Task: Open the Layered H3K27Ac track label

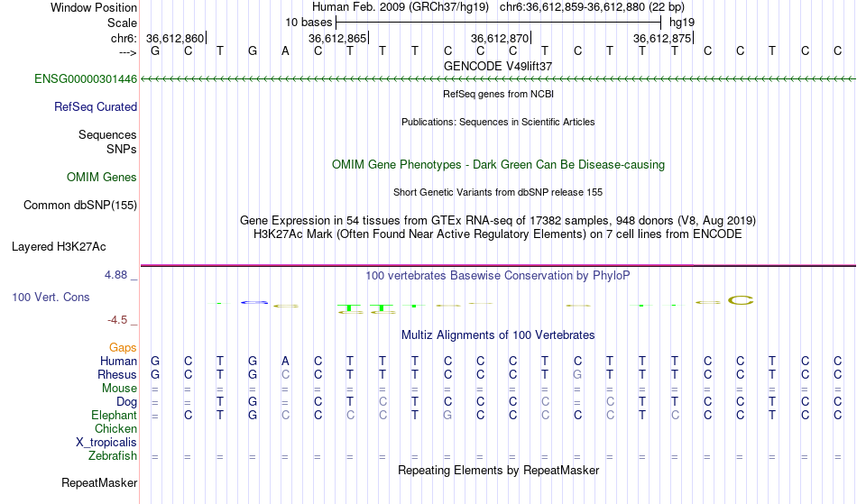Action: [x=59, y=247]
